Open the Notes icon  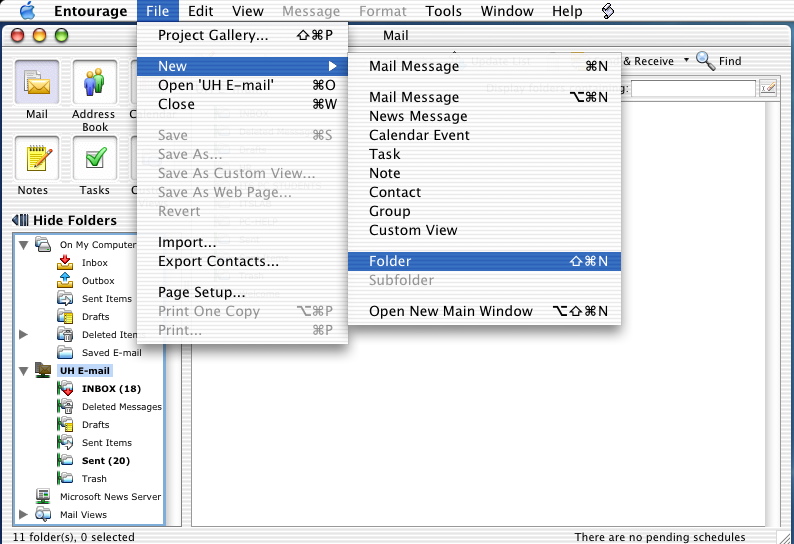[37, 158]
